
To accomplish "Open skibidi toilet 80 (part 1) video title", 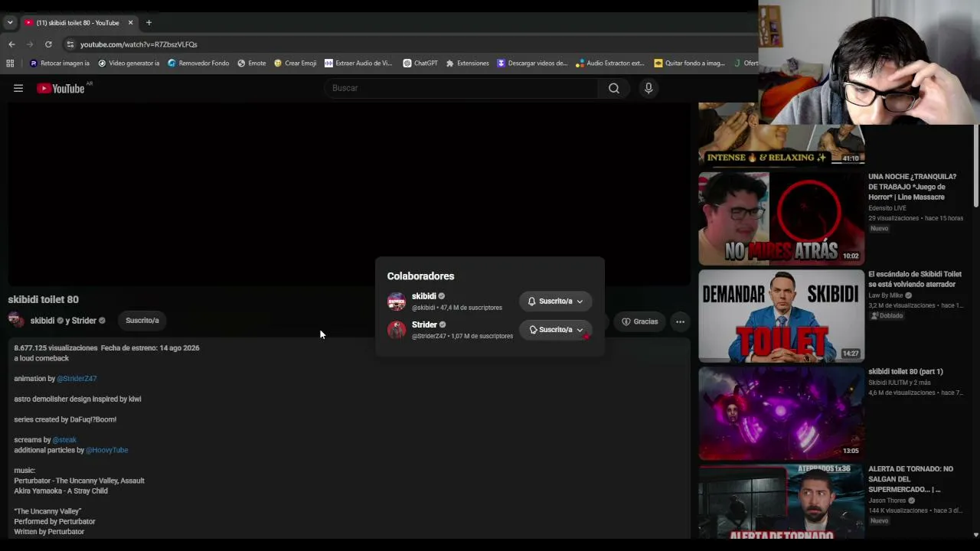I will [x=906, y=372].
